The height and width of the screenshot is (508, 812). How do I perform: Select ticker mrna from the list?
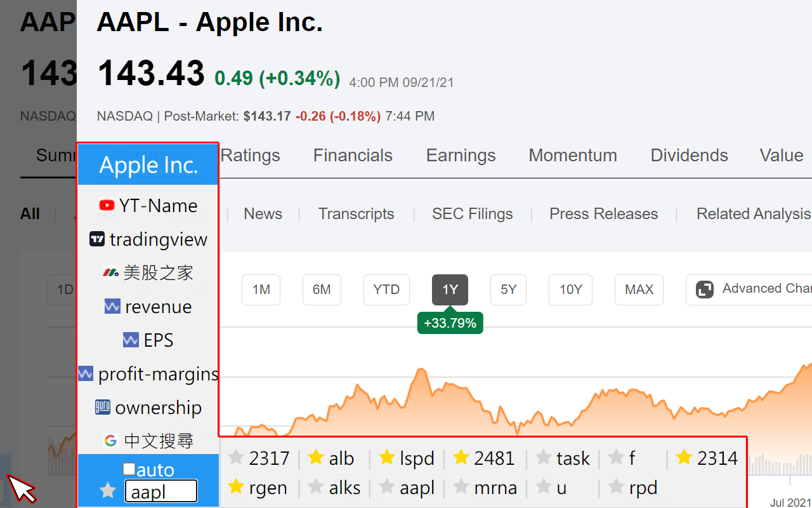(x=495, y=488)
